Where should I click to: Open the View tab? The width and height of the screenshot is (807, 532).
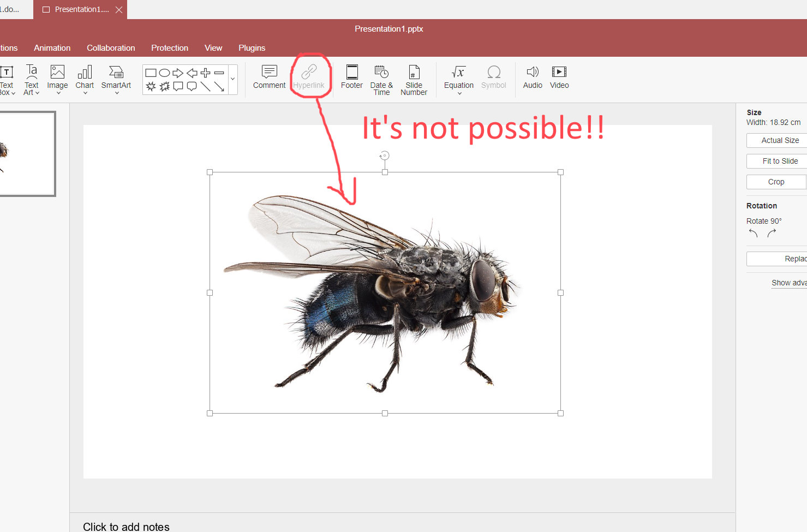tap(213, 48)
